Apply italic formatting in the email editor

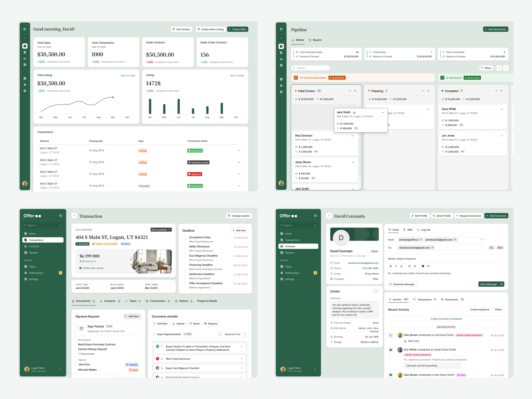[396, 266]
